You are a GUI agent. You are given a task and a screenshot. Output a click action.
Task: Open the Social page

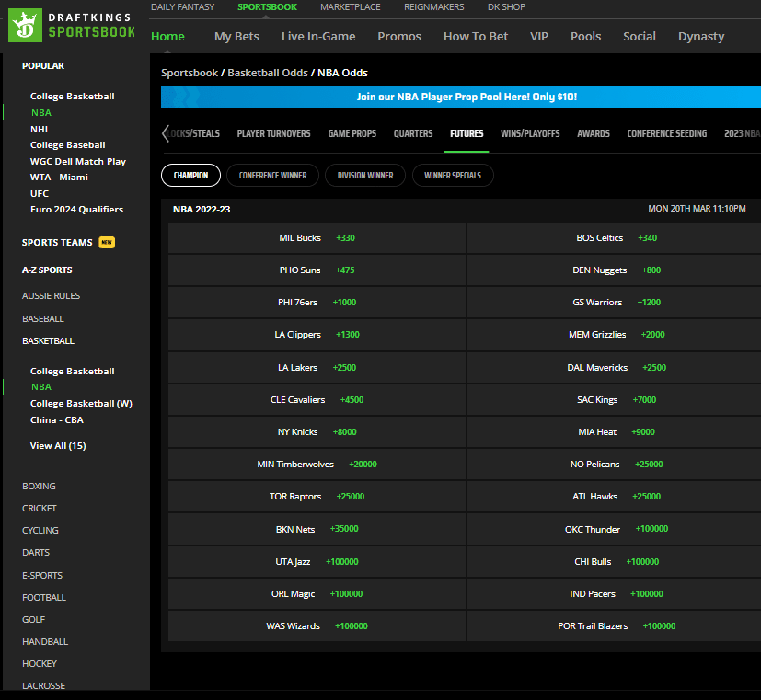coord(640,37)
